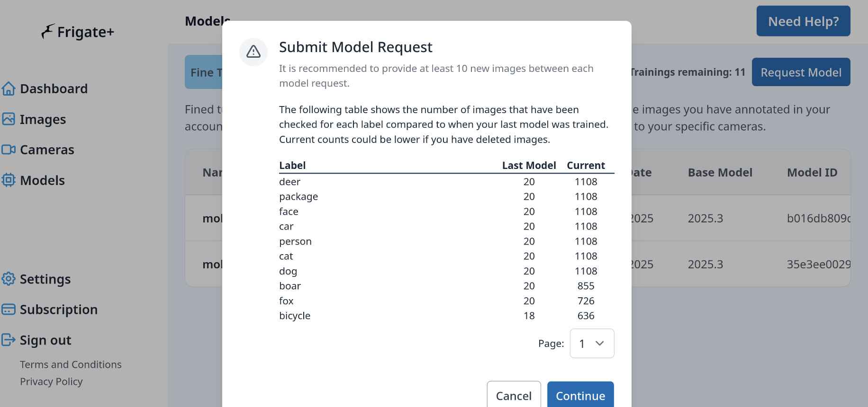Image resolution: width=868 pixels, height=407 pixels.
Task: Expand the page selector chevron arrow
Action: pyautogui.click(x=600, y=344)
